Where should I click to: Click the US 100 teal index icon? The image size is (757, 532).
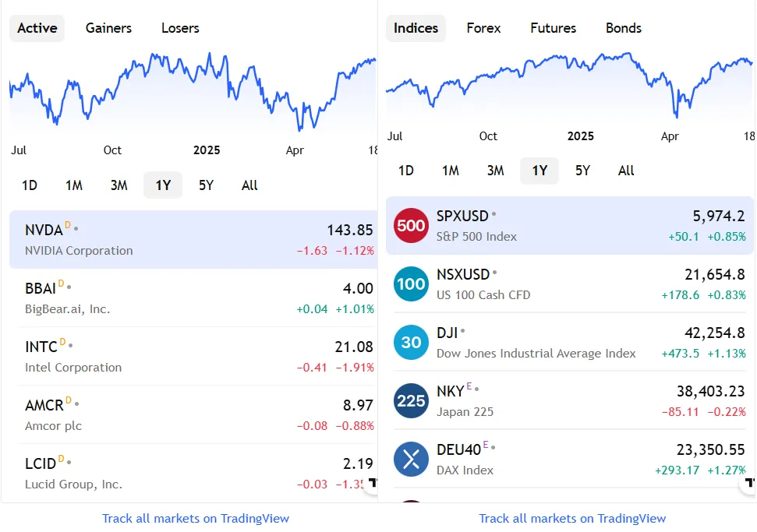[x=411, y=284]
